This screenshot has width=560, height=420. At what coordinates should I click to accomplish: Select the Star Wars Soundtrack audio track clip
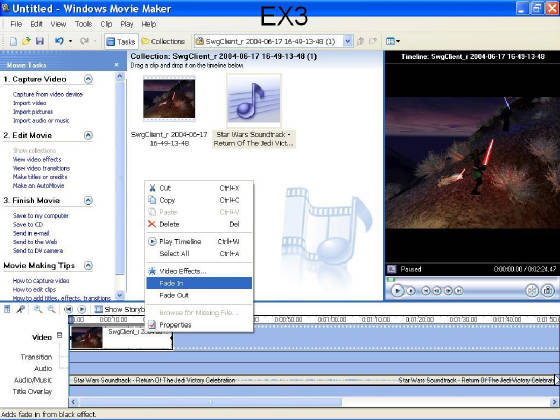point(312,380)
